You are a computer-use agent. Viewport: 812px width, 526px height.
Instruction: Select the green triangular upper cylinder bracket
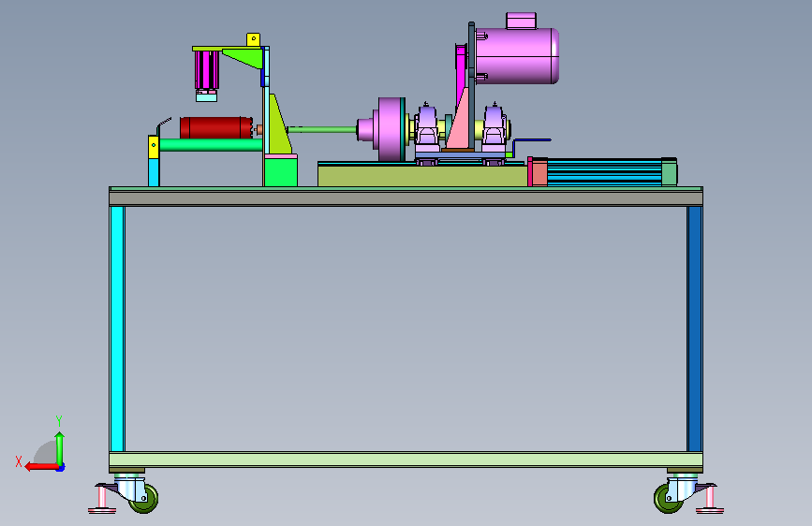246,56
